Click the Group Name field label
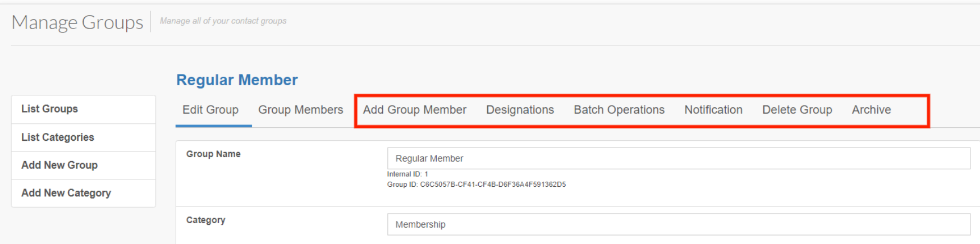Screen dimensions: 980x244 pos(213,154)
